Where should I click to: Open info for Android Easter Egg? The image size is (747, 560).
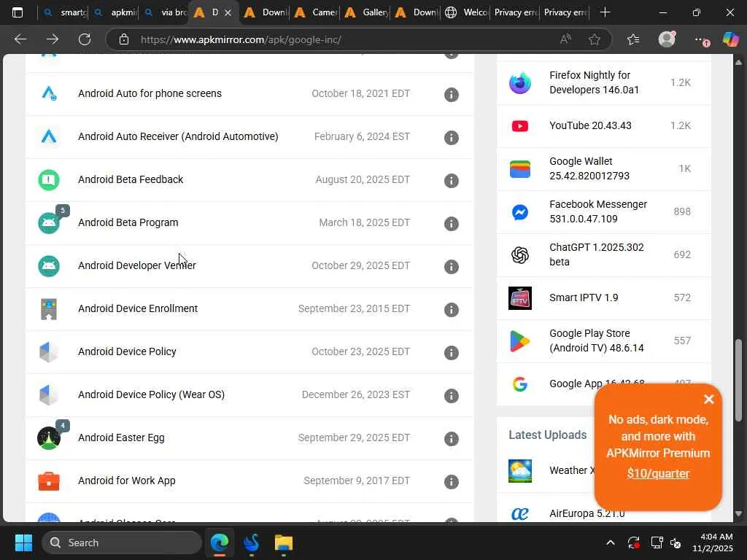pyautogui.click(x=451, y=438)
